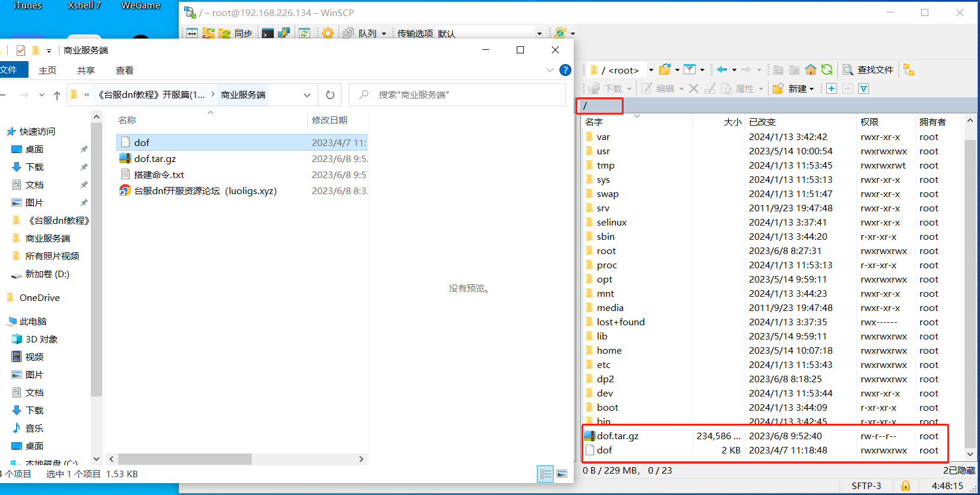Click the globe session icon in WinSCP
980x495 pixels.
pos(560,33)
